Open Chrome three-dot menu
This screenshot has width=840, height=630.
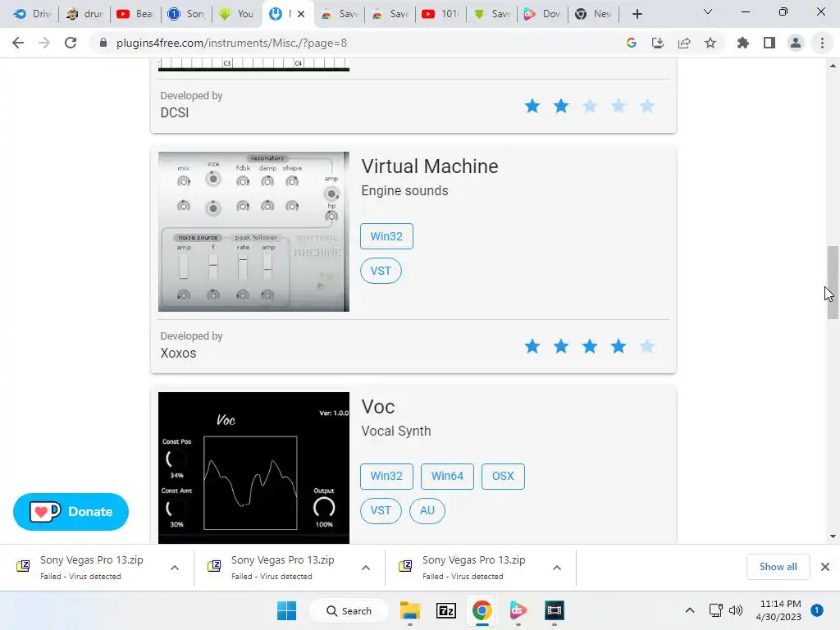(x=822, y=43)
